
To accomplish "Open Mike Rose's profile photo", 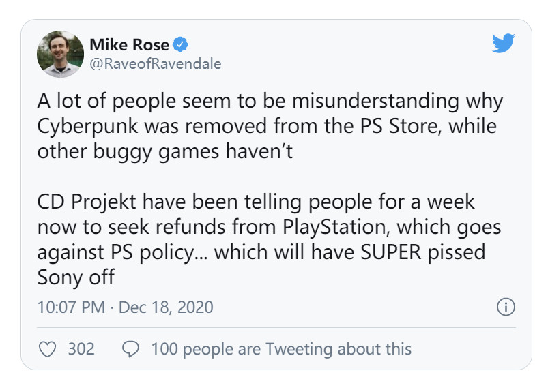I will tap(60, 54).
